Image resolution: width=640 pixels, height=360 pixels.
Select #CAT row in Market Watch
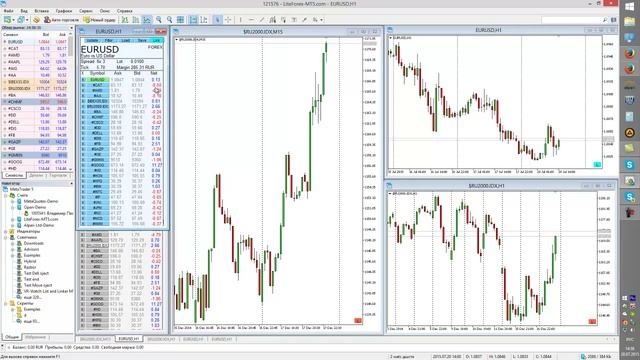pos(35,48)
